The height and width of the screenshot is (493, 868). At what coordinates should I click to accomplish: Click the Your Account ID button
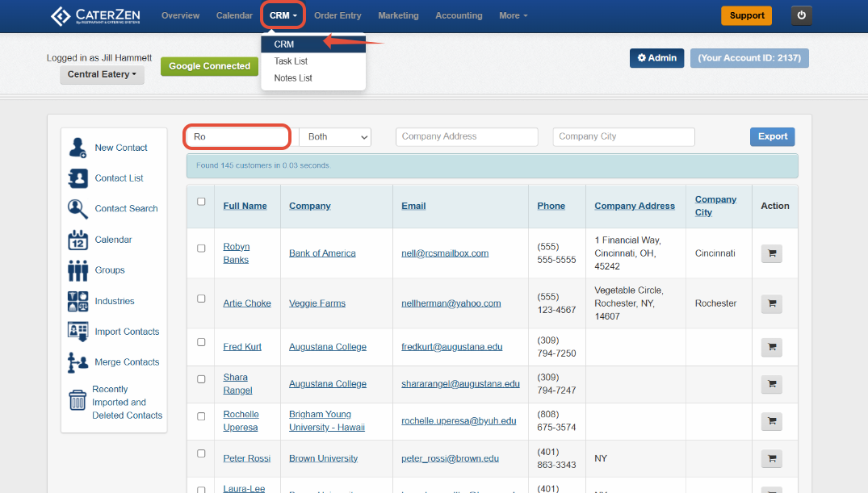click(749, 58)
